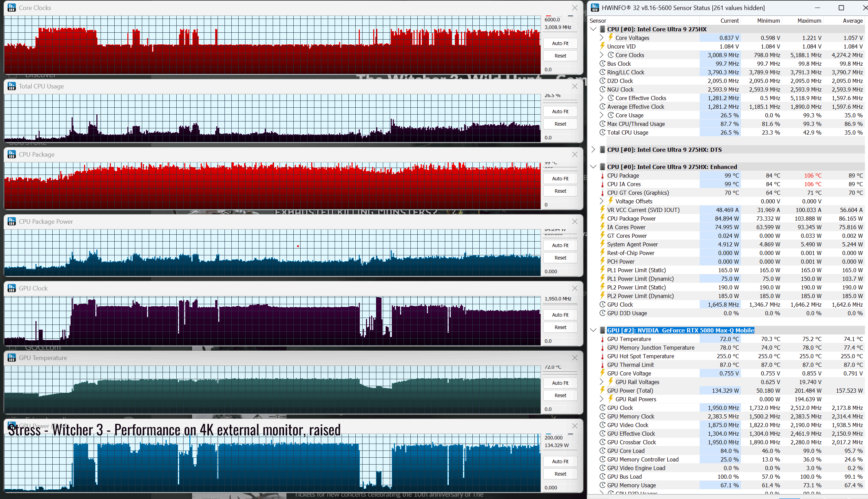Click Reset in the Core Clocks graph
This screenshot has height=499, width=868.
pos(560,56)
